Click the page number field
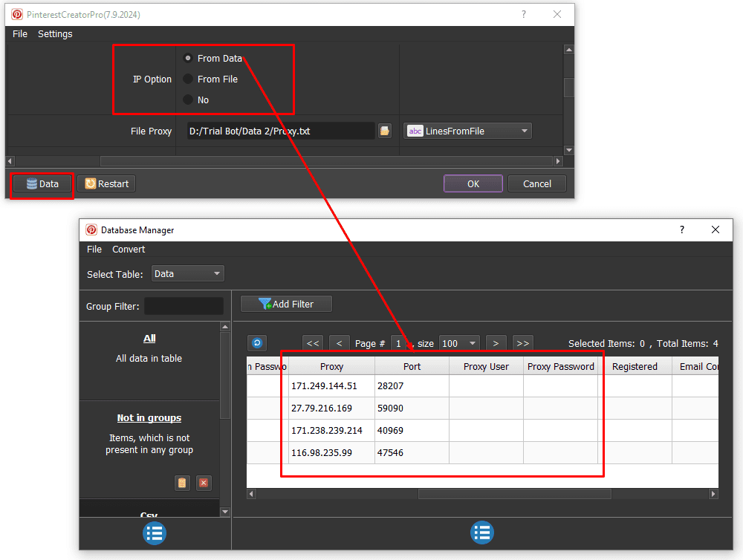Viewport: 743px width, 560px height. (x=398, y=343)
